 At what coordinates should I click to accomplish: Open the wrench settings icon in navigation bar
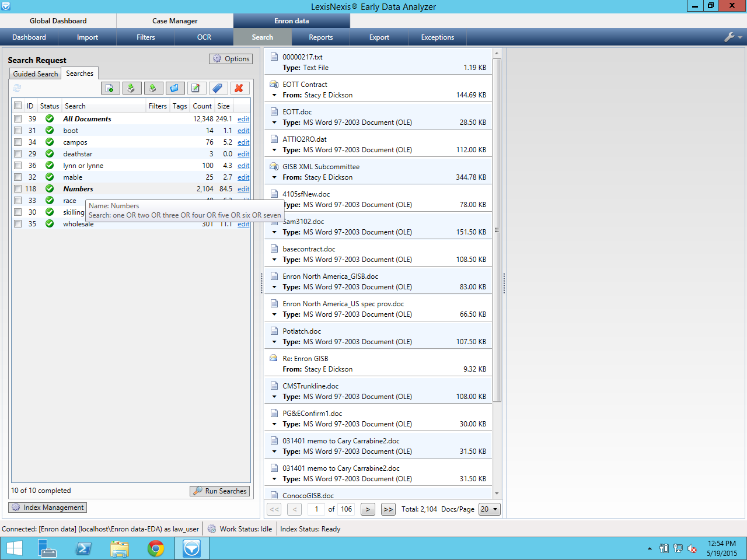(729, 37)
